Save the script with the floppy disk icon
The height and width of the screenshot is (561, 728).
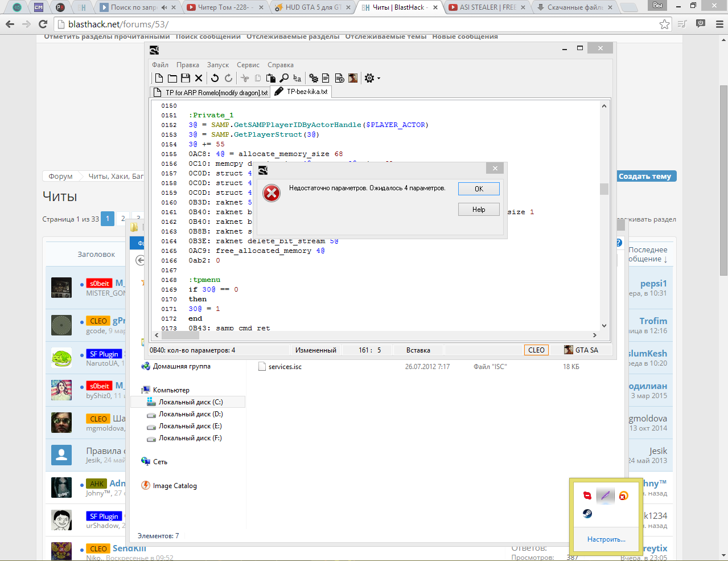click(185, 78)
